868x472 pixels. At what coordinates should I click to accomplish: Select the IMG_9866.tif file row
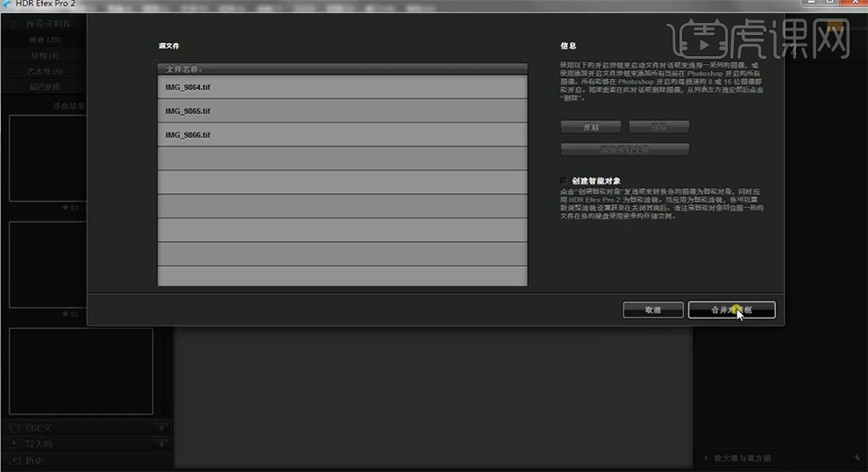342,134
